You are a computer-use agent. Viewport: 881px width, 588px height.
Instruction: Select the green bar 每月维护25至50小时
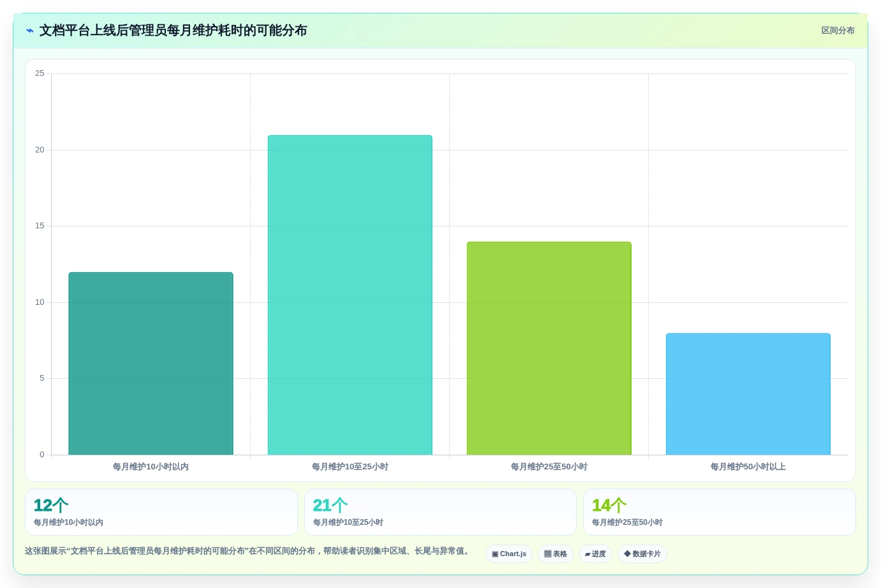pyautogui.click(x=549, y=348)
